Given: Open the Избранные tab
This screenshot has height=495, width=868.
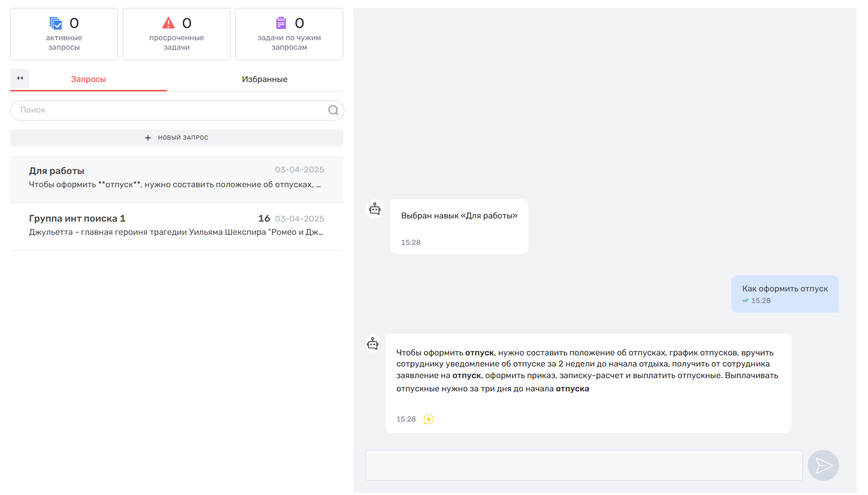Looking at the screenshot, I should click(x=264, y=79).
